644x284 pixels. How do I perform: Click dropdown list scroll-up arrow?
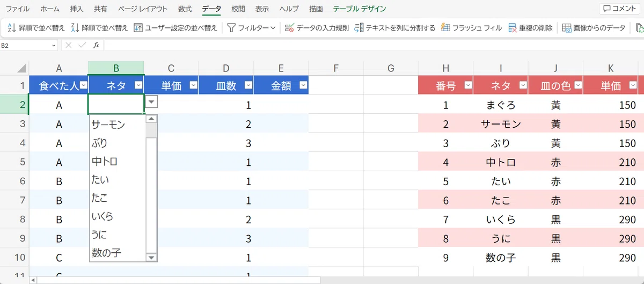tap(151, 119)
